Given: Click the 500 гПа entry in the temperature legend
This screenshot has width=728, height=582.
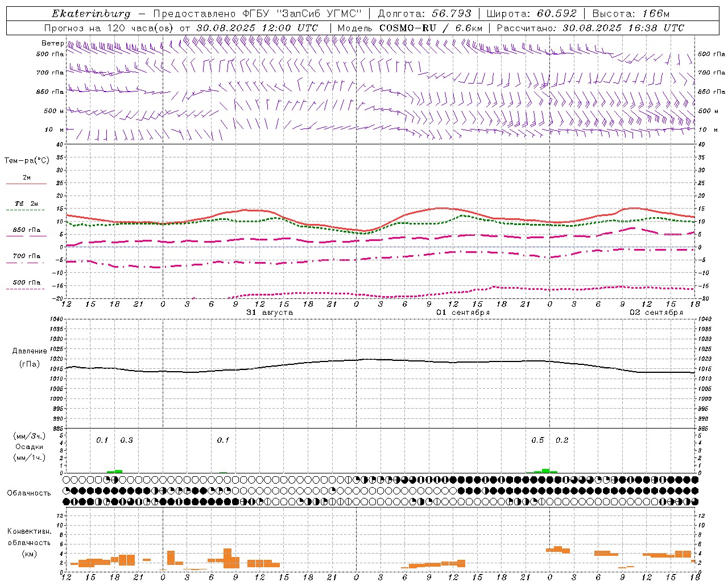Looking at the screenshot, I should [27, 282].
